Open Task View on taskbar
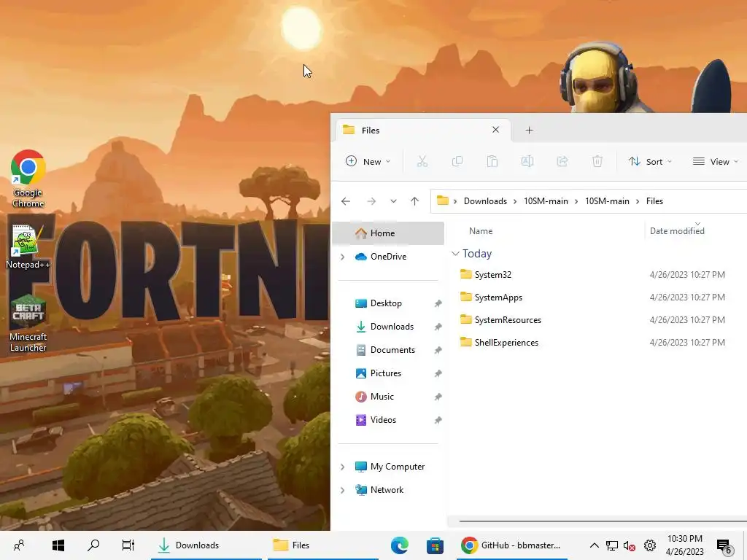Viewport: 747px width, 560px height. pos(128,545)
